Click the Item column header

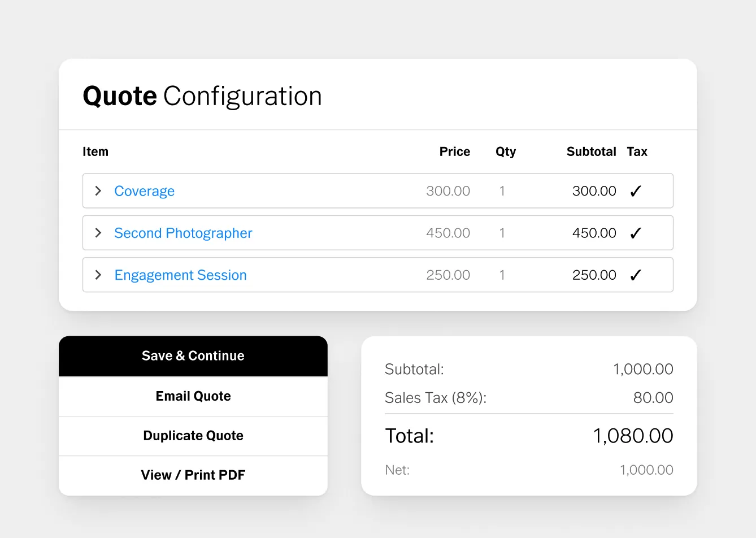tap(95, 151)
